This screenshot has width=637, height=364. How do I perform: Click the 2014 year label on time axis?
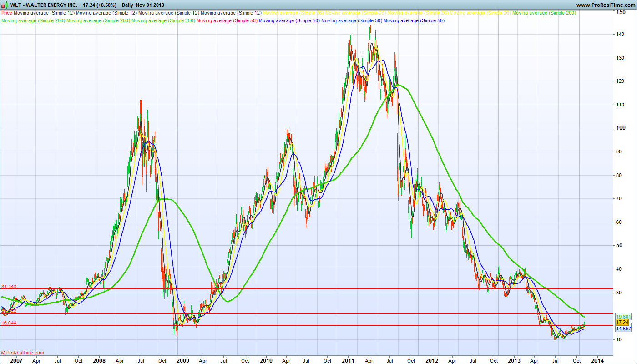coord(597,360)
